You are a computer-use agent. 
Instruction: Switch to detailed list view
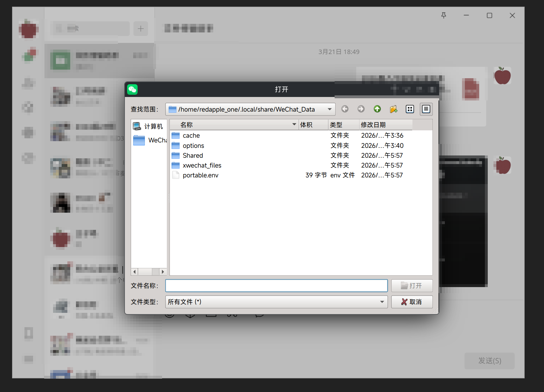[x=426, y=109]
